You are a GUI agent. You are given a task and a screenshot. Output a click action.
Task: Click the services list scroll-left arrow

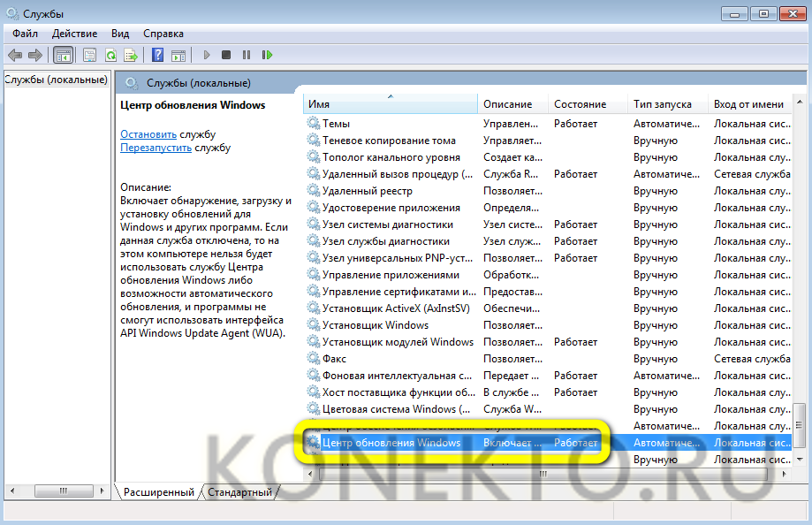310,474
